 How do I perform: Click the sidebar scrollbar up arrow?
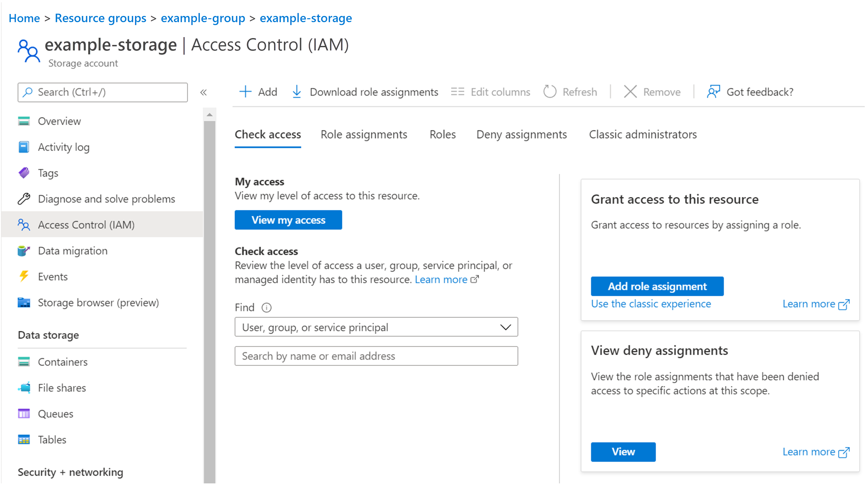[x=210, y=115]
